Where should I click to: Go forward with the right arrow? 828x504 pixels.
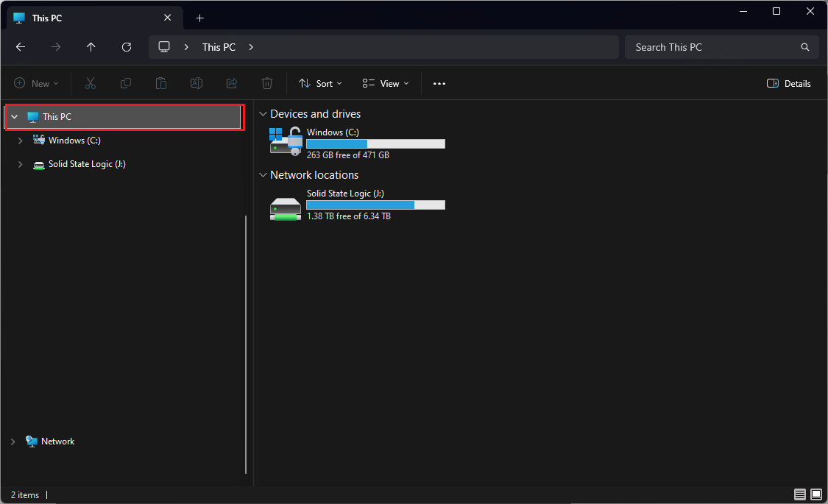point(55,47)
